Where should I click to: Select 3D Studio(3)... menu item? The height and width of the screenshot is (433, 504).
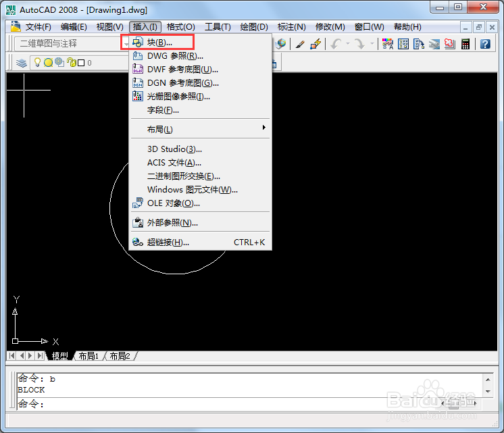(x=200, y=149)
